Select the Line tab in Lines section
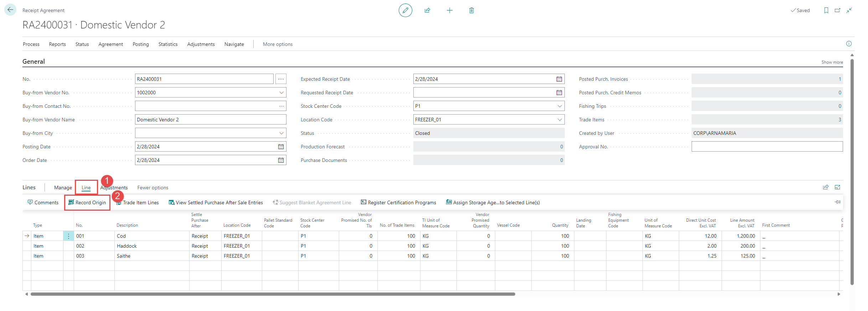The image size is (868, 311). click(86, 188)
